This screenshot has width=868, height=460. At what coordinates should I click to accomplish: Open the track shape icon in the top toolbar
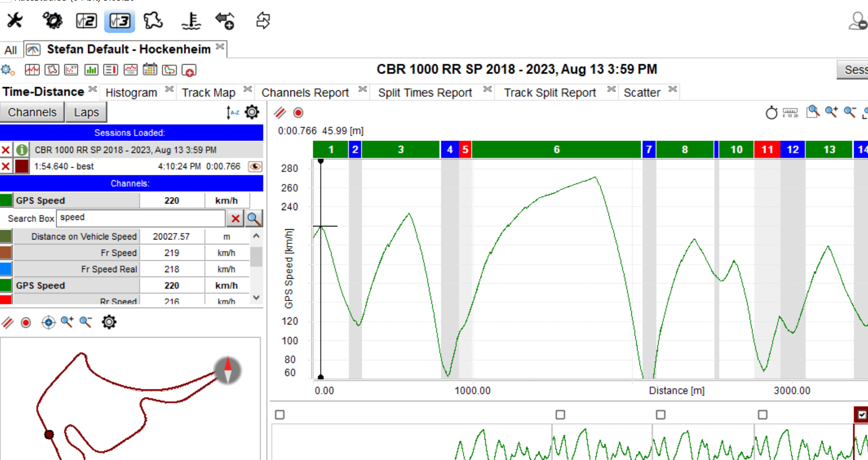[x=153, y=21]
